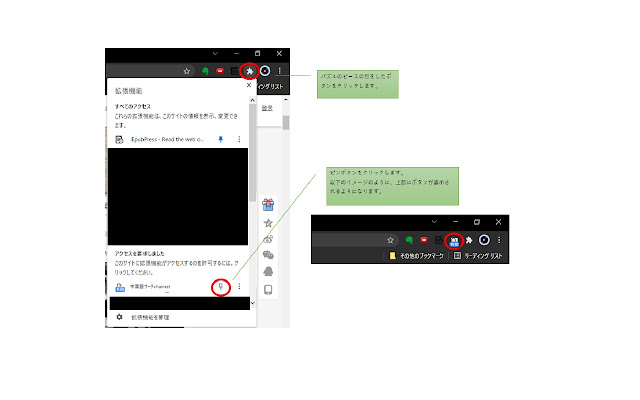The width and height of the screenshot is (640, 400).
Task: Share via the QQ penguin icon in side panel
Action: click(x=268, y=271)
